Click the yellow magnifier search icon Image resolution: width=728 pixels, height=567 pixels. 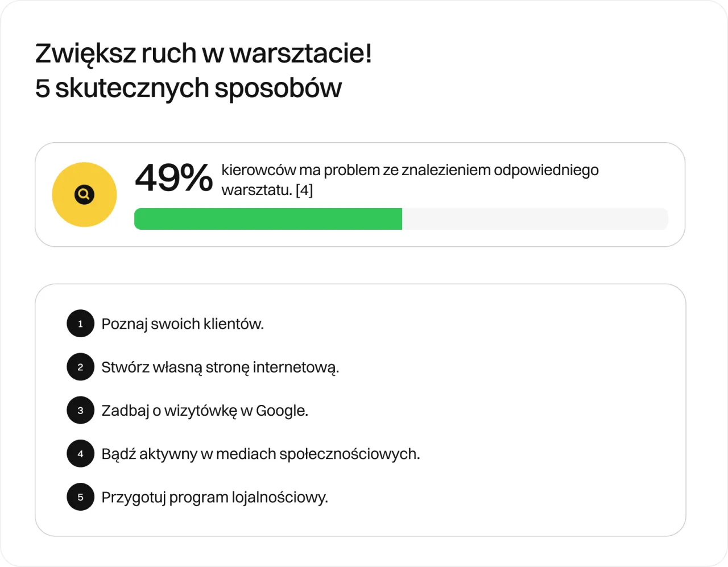[84, 194]
